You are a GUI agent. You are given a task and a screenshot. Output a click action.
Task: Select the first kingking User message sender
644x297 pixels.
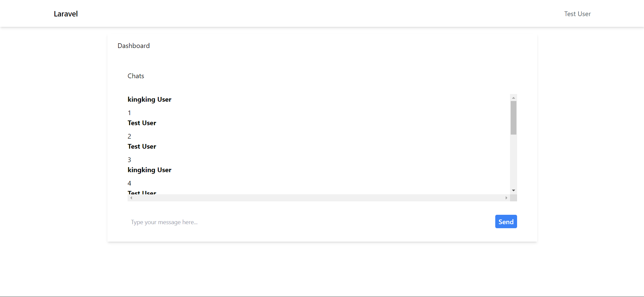pos(149,99)
